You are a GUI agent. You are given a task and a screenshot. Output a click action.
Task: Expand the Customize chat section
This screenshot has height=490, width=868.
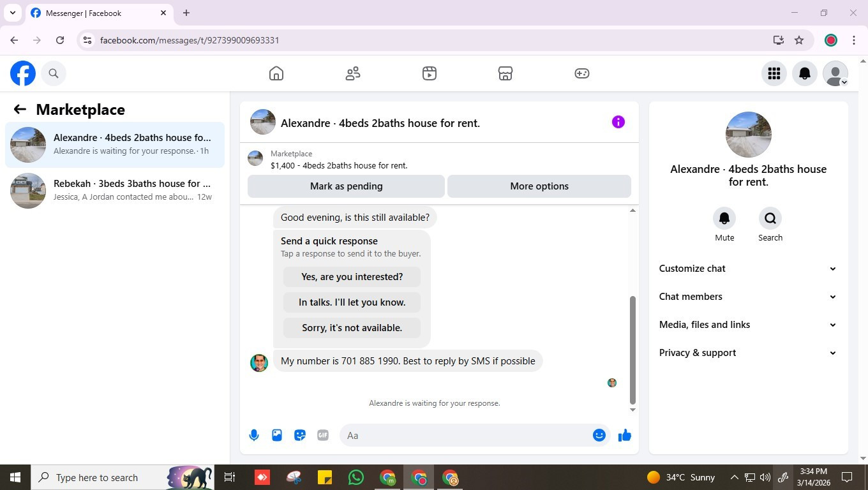pos(748,269)
